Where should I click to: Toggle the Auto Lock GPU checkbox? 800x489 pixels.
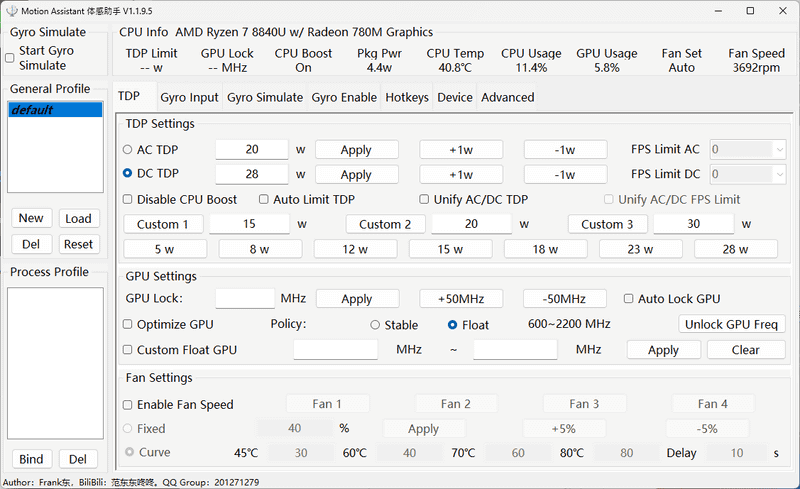point(628,299)
